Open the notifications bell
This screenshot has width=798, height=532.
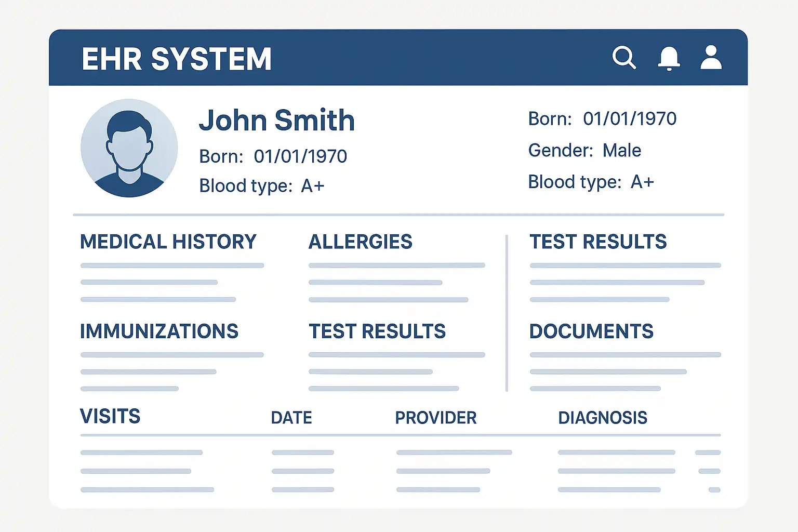click(669, 58)
